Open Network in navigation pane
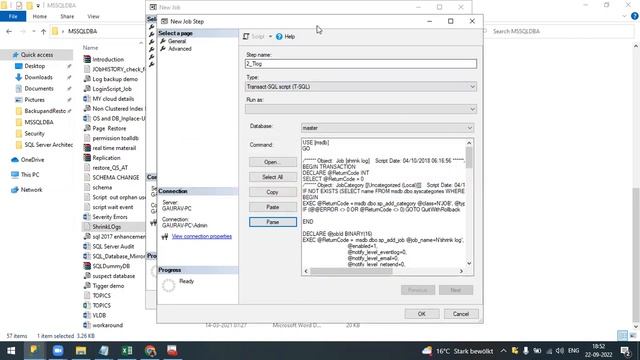 coord(31,190)
